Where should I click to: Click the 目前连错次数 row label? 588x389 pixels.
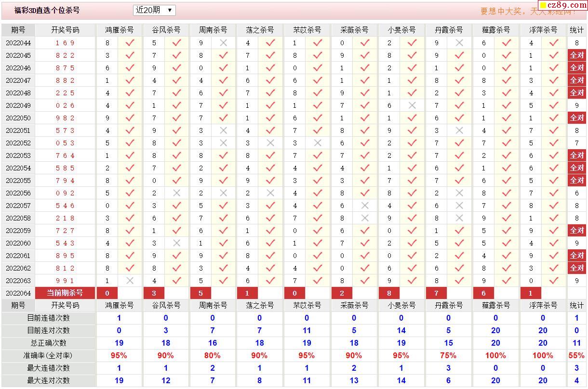(x=48, y=318)
